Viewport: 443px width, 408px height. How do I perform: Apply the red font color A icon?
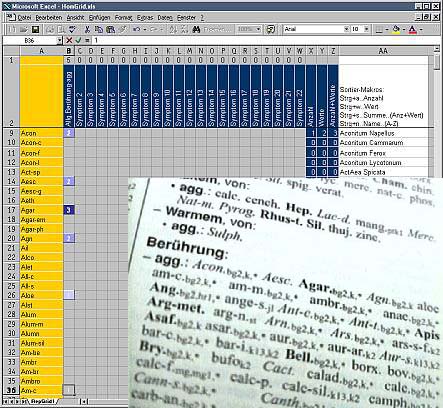click(x=412, y=29)
